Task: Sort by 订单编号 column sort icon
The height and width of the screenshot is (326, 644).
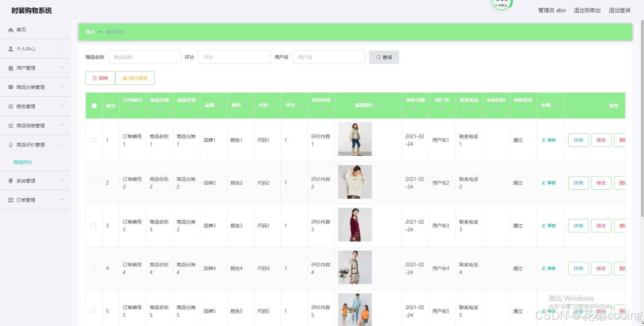Action: coord(133,109)
